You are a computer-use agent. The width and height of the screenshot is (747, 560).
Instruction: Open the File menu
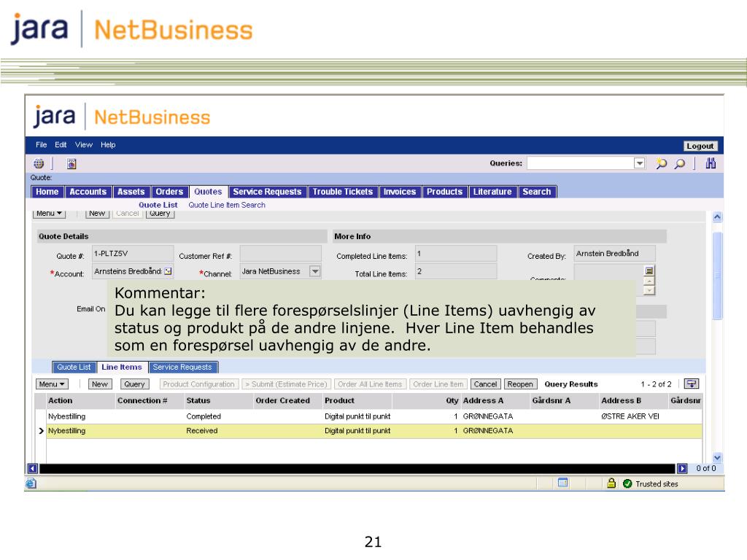[42, 145]
